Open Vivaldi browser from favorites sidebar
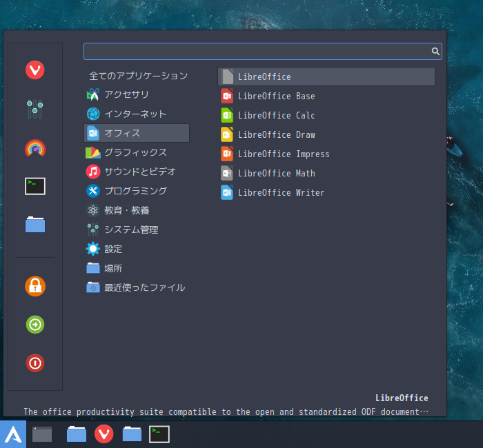Image resolution: width=483 pixels, height=448 pixels. [34, 70]
